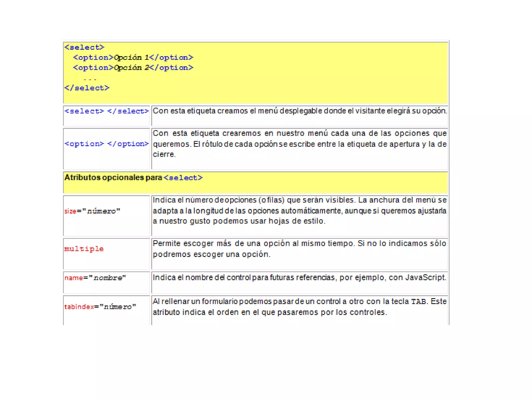The width and height of the screenshot is (532, 399).
Task: Select the <option> </option> table cell
Action: tap(107, 144)
